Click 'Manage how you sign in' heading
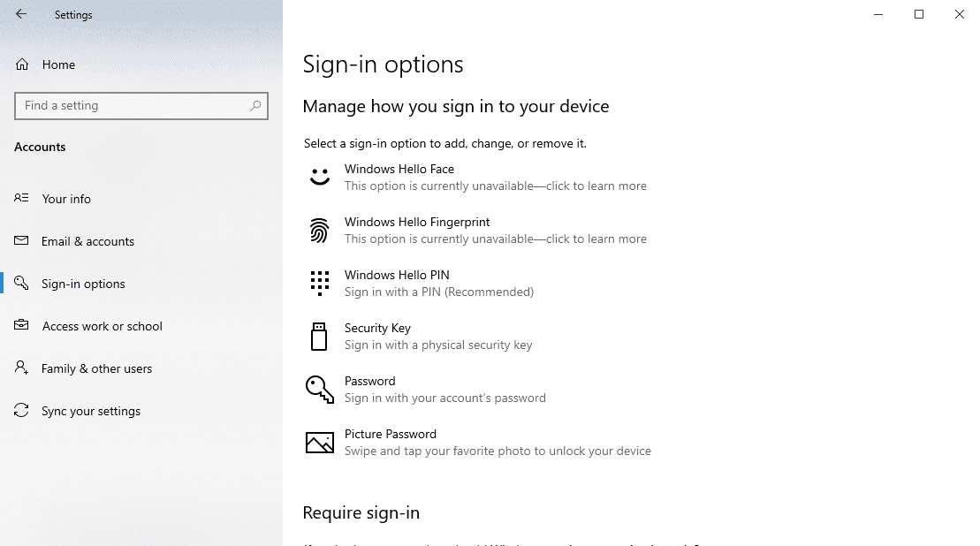The height and width of the screenshot is (546, 980). (456, 106)
